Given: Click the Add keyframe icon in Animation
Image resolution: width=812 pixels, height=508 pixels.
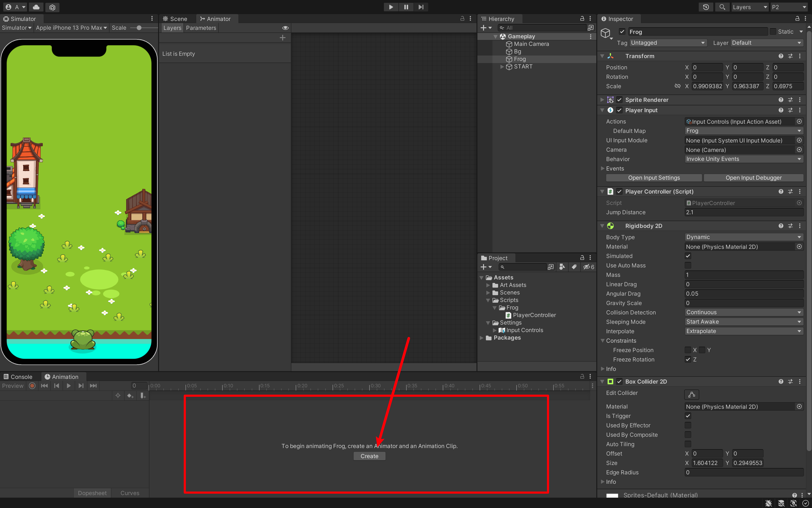Looking at the screenshot, I should click(130, 396).
